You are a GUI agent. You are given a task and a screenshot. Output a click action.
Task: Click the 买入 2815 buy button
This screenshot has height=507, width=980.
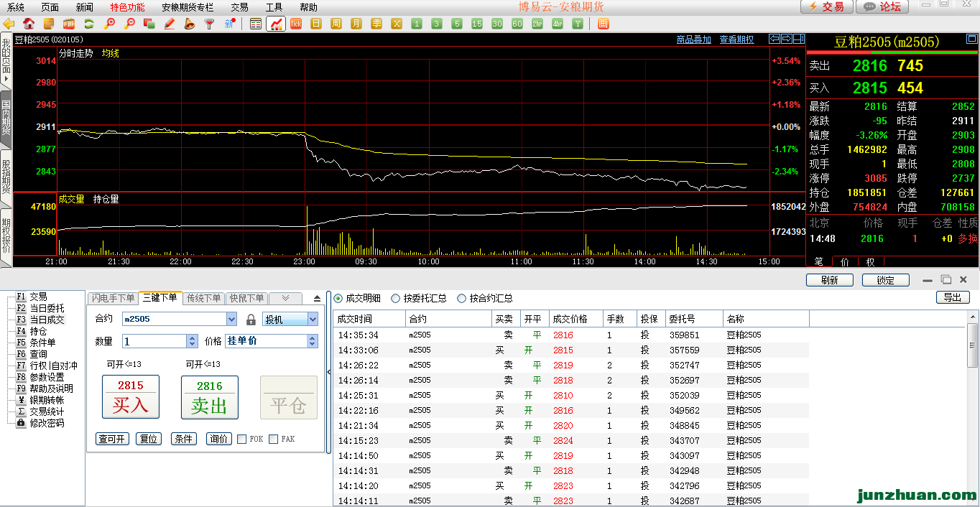pyautogui.click(x=131, y=396)
